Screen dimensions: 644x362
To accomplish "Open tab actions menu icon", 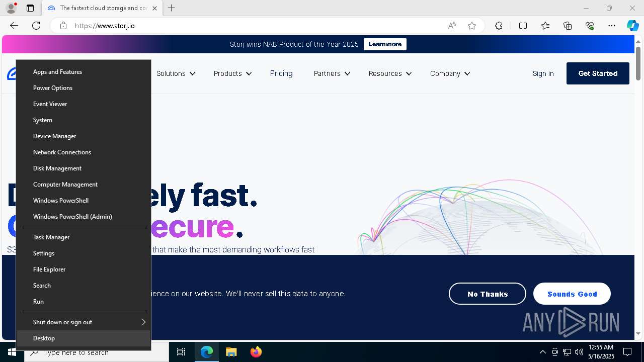I will coord(30,8).
